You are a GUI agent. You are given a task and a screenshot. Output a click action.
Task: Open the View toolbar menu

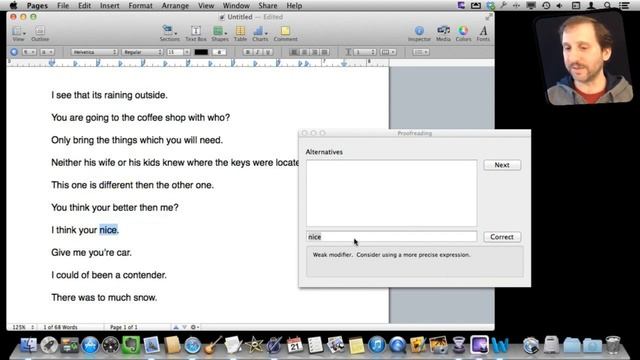point(18,33)
